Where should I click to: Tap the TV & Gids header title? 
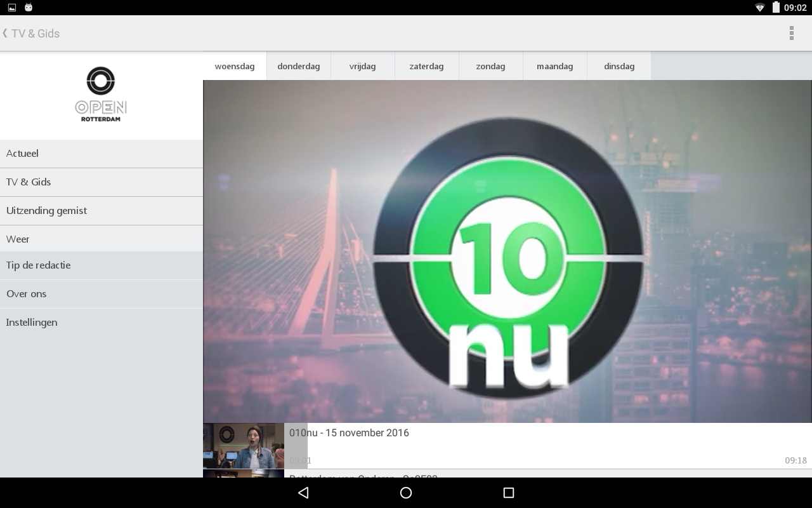coord(36,33)
